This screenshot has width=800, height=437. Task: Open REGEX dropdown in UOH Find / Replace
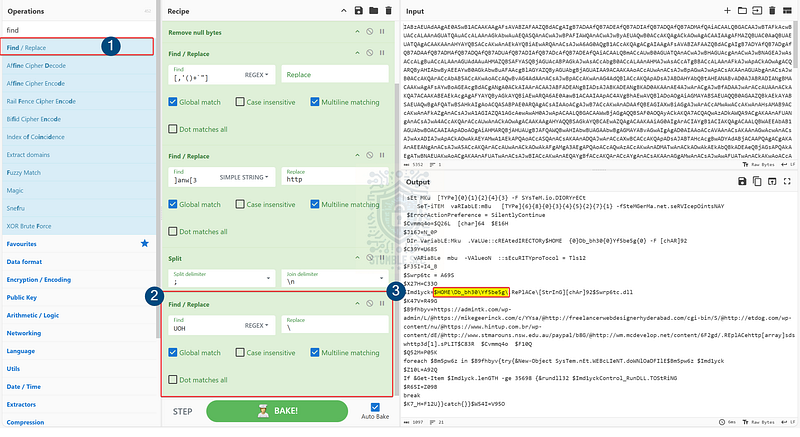tap(256, 325)
